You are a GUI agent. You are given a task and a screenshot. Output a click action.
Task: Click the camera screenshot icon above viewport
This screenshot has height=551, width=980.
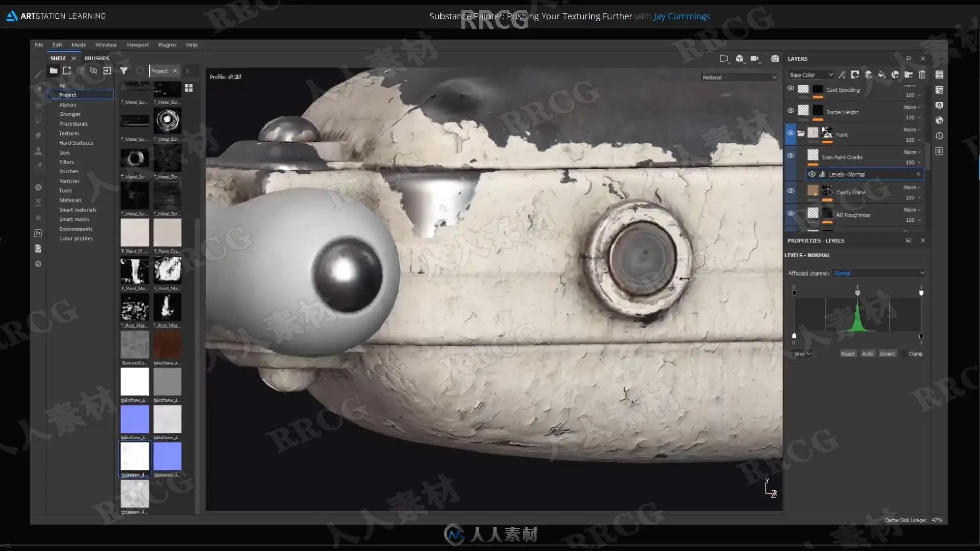coord(775,59)
